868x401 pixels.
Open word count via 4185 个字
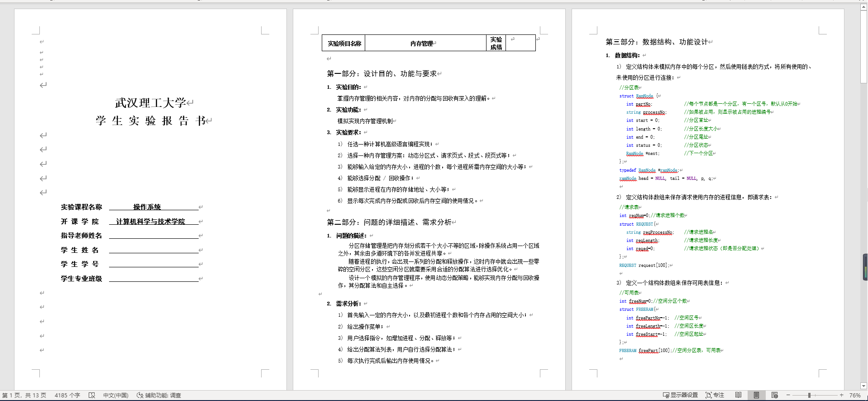point(67,395)
